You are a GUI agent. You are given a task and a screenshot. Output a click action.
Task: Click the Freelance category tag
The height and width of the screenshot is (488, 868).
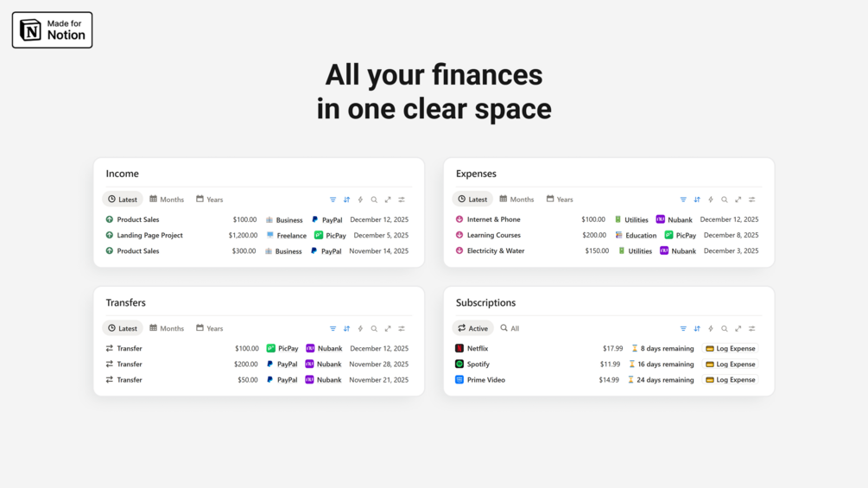[x=287, y=236]
